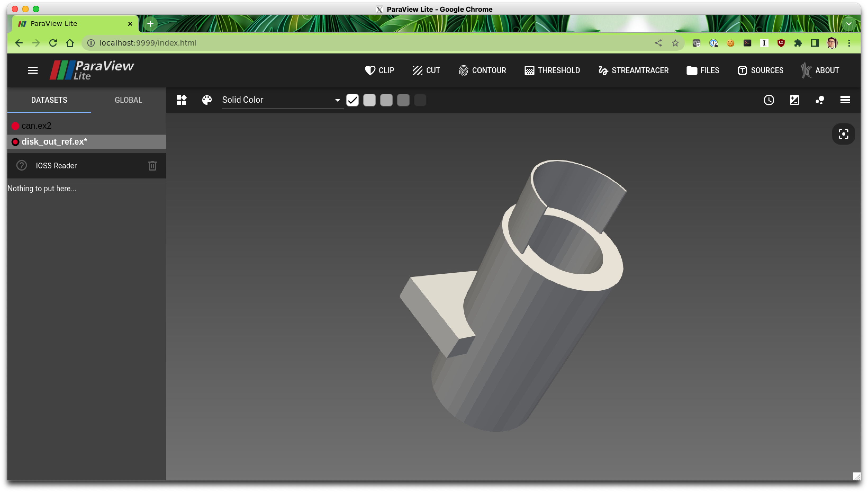Switch to the Global tab
This screenshot has width=868, height=492.
point(128,100)
